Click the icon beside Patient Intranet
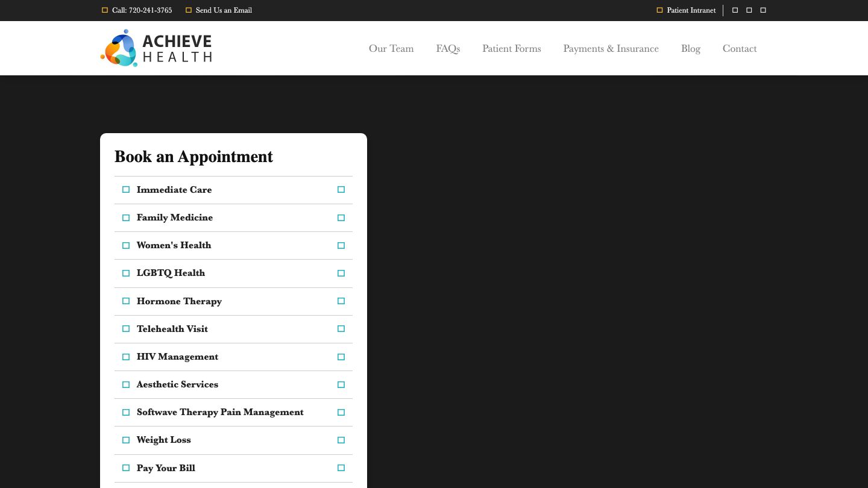This screenshot has width=868, height=488. tap(659, 10)
